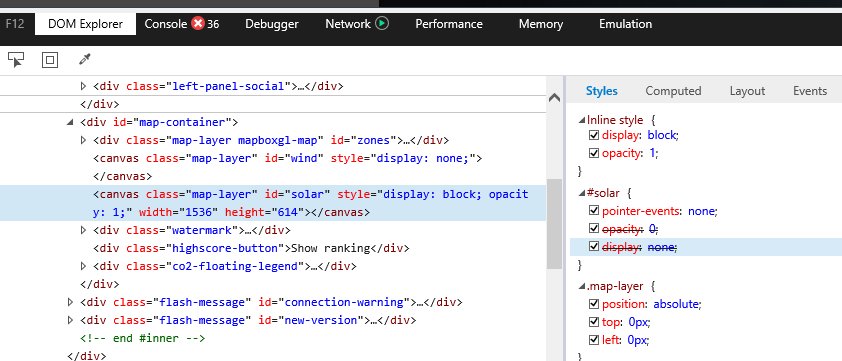This screenshot has width=842, height=361.
Task: Click the DOM tree scroll up arrow
Action: 555,97
